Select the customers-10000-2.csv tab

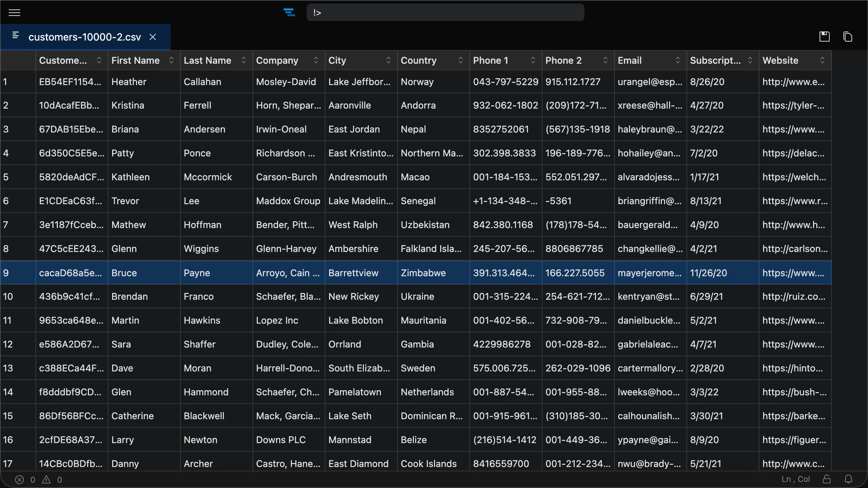[85, 37]
